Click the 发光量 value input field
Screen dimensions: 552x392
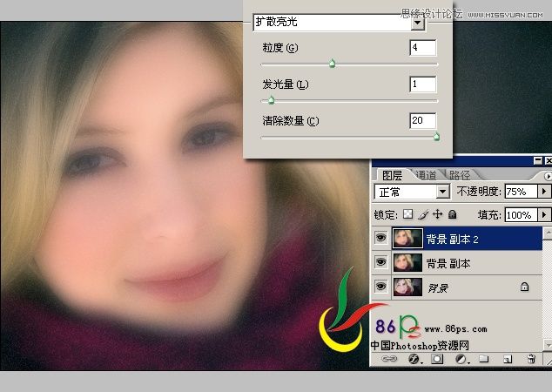pos(423,84)
